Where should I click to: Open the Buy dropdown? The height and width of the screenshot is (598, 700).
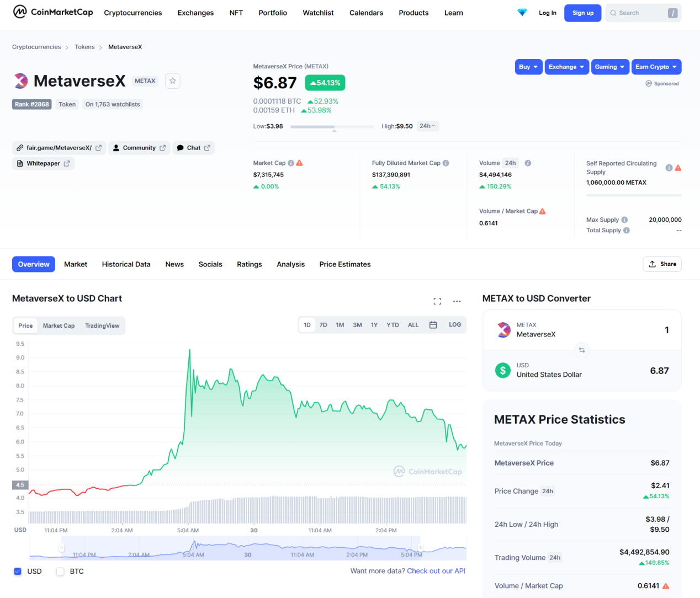click(x=529, y=67)
